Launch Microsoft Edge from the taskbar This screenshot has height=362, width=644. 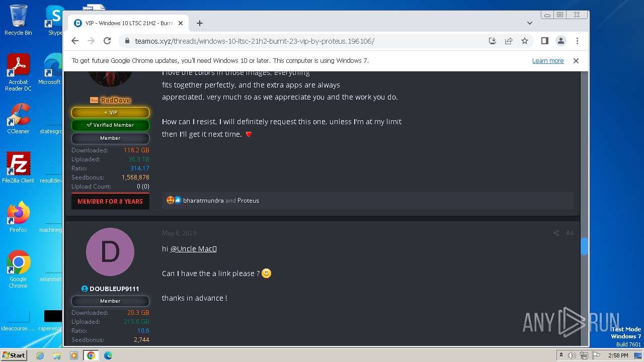(108, 355)
